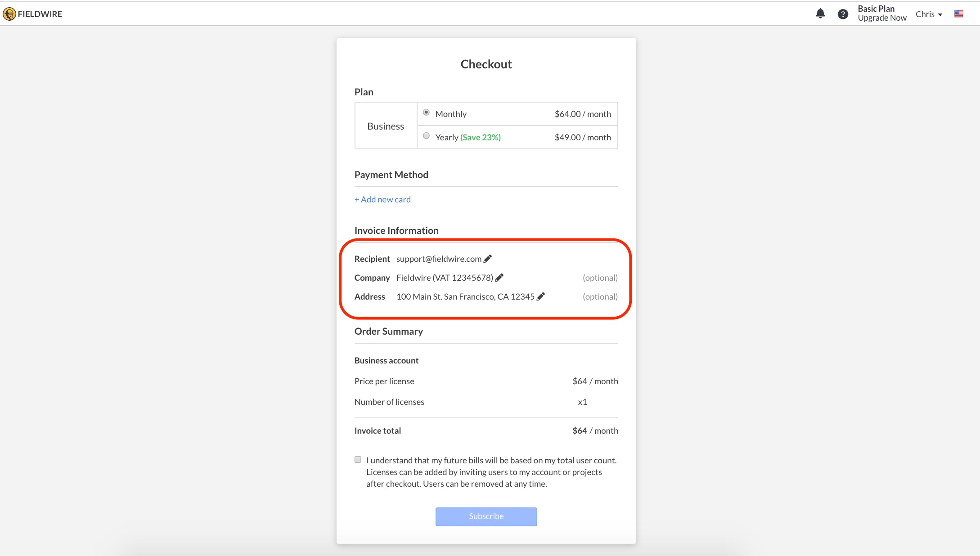The width and height of the screenshot is (980, 556).
Task: Edit company name with the pencil icon
Action: coord(499,278)
